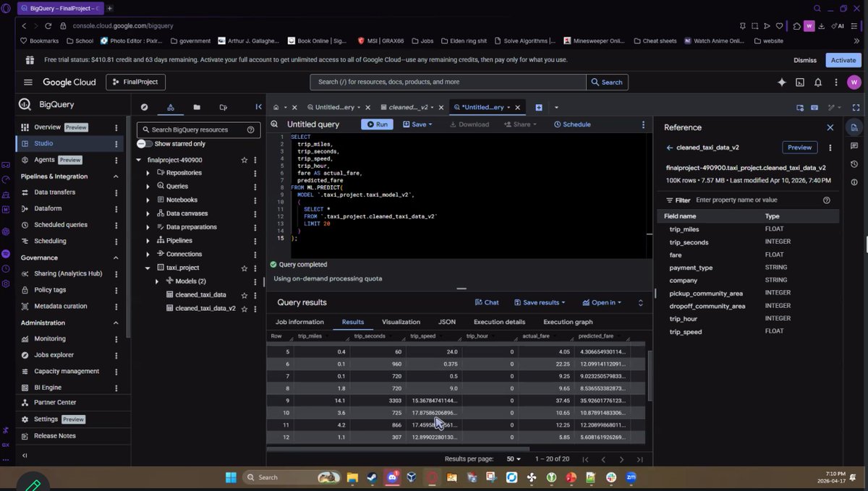Image resolution: width=868 pixels, height=491 pixels.
Task: Open Windows Start menu
Action: (x=231, y=477)
